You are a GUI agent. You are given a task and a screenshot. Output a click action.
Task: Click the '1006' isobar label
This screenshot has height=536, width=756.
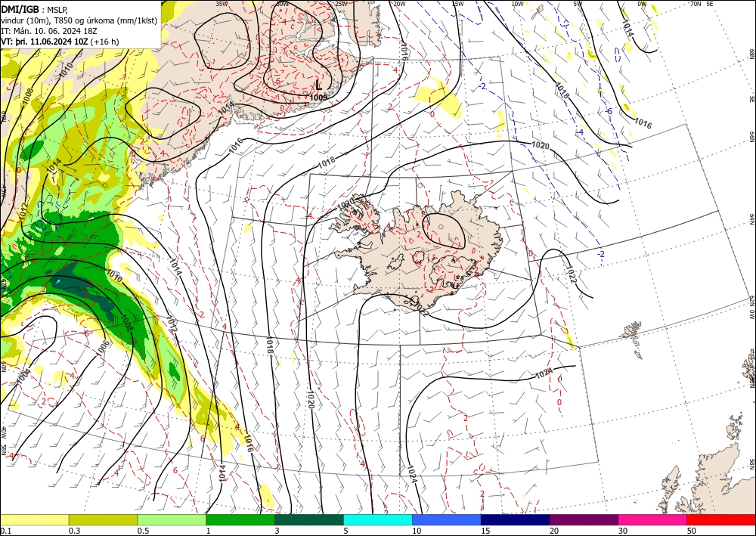pyautogui.click(x=103, y=349)
